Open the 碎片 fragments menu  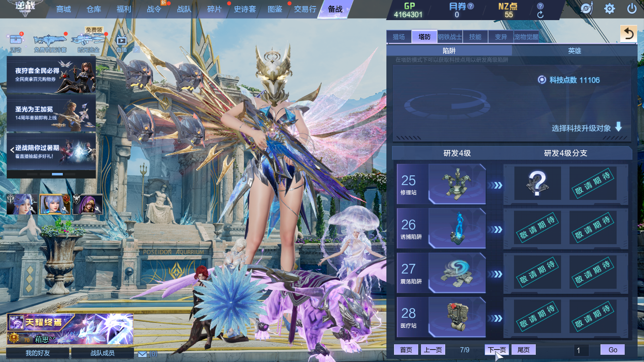[x=214, y=9]
